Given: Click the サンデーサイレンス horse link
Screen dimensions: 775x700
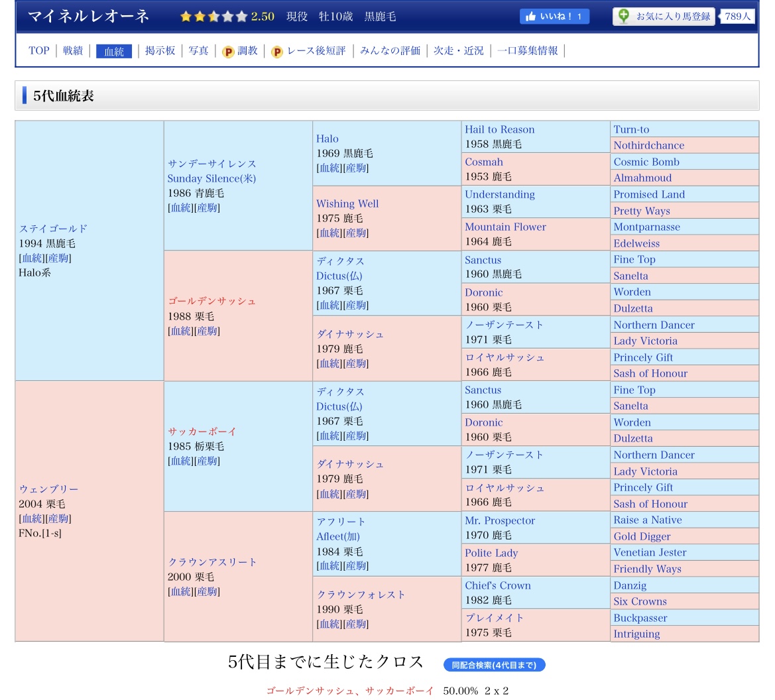Looking at the screenshot, I should click(x=211, y=164).
